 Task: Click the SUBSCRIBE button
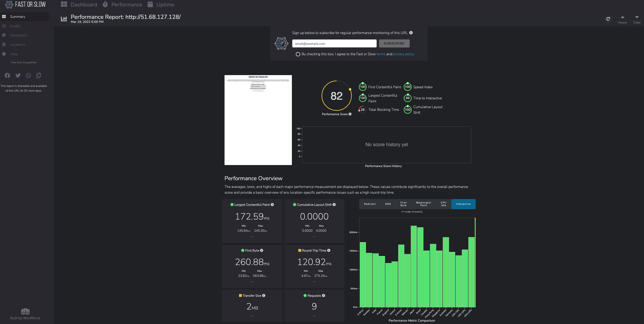tap(394, 43)
